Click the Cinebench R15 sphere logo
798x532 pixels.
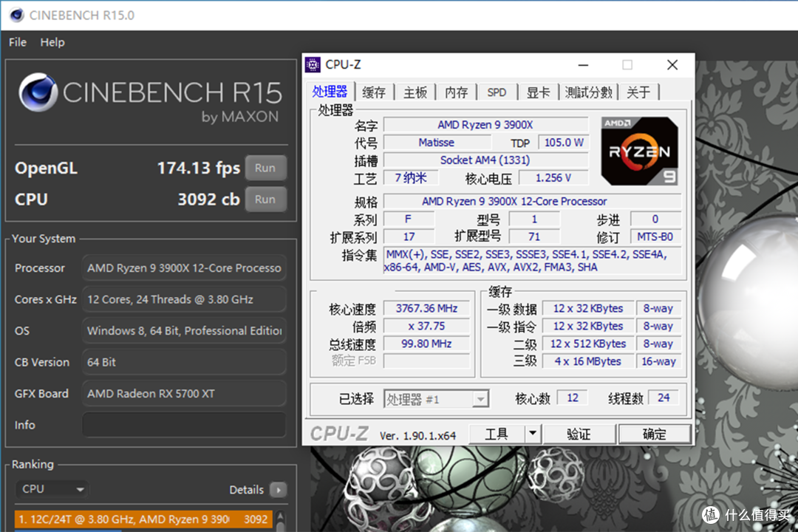[38, 92]
